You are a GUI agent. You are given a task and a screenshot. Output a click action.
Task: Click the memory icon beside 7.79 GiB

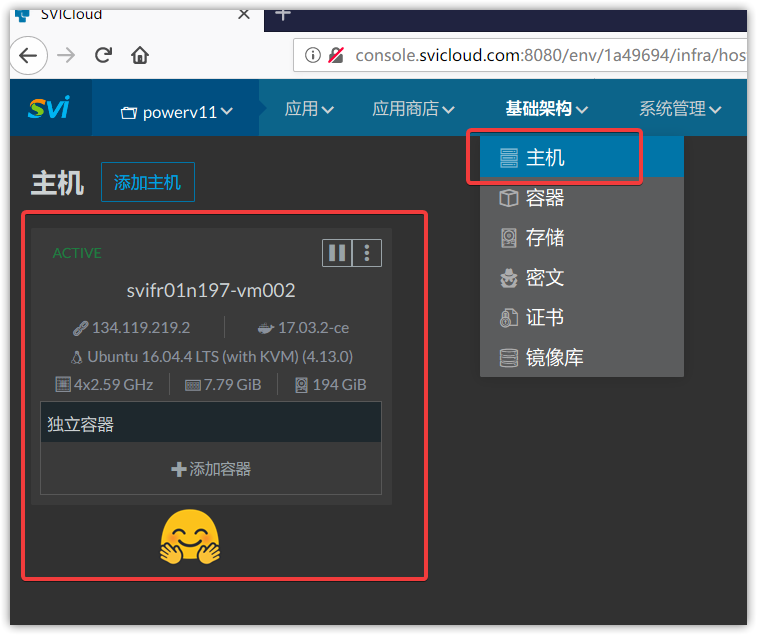(193, 385)
